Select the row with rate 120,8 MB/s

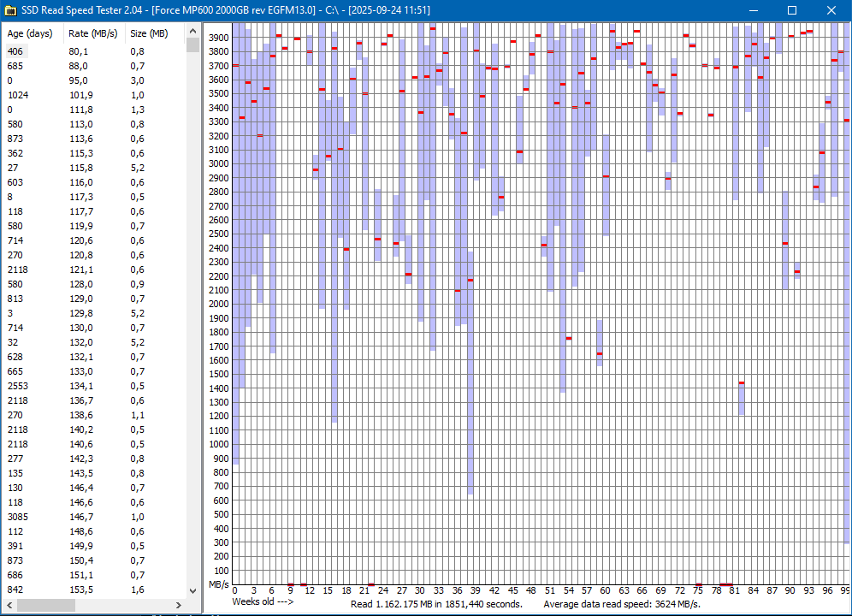pyautogui.click(x=93, y=255)
